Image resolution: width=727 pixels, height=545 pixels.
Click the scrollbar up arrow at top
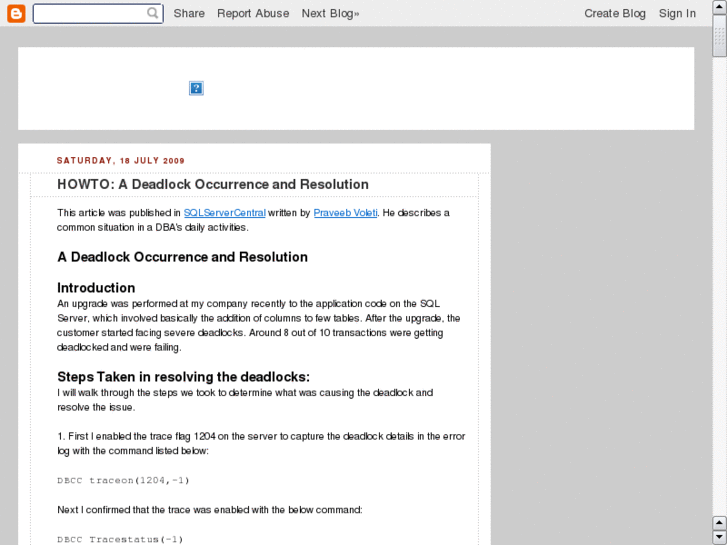click(x=720, y=7)
